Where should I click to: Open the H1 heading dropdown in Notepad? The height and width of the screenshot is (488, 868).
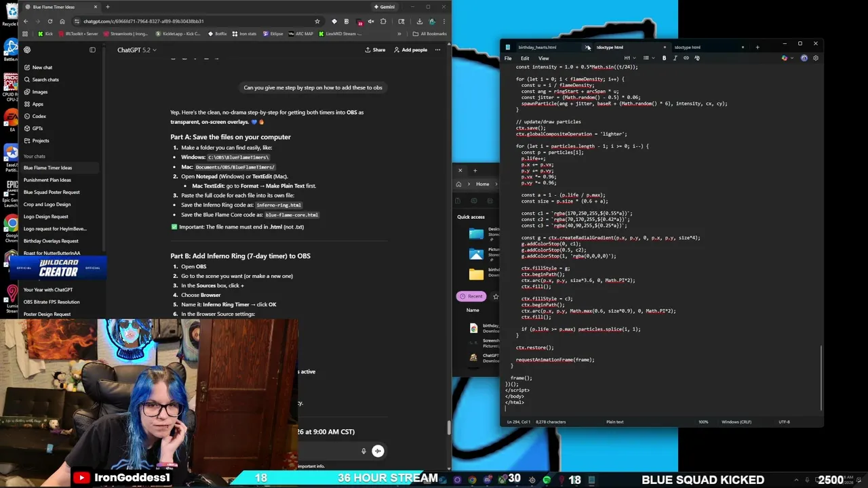pyautogui.click(x=629, y=58)
